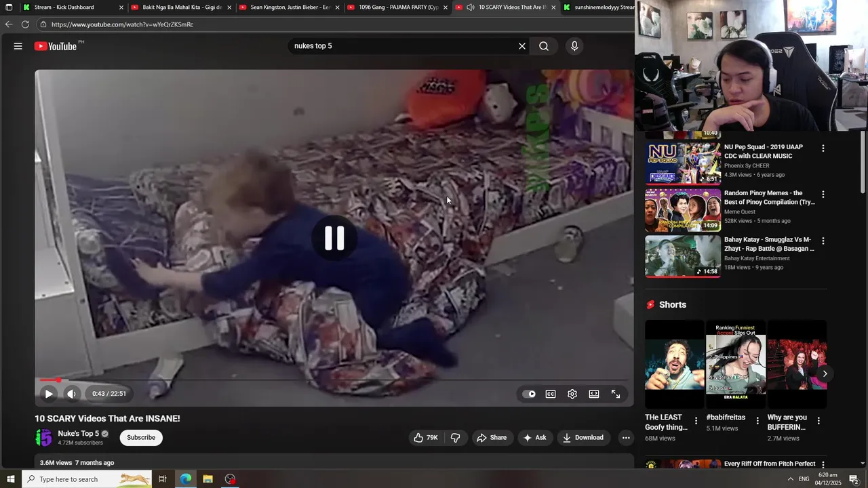The width and height of the screenshot is (868, 488).
Task: Turn on closed captions (CC)
Action: (551, 394)
